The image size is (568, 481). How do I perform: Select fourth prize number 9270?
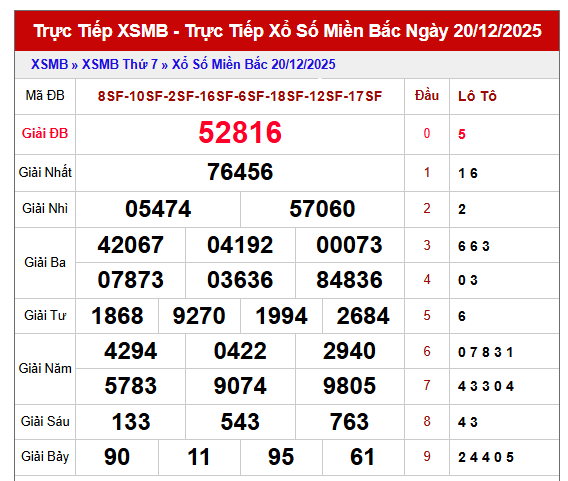tap(199, 316)
